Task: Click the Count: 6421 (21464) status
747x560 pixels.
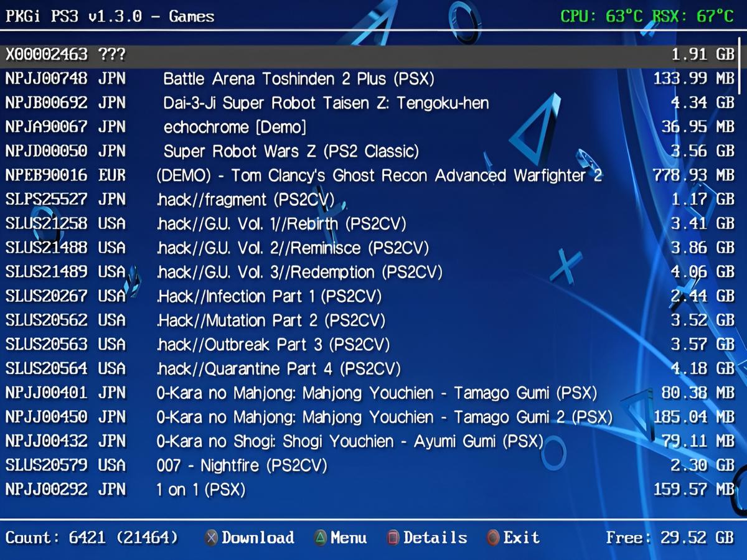Action: tap(92, 538)
